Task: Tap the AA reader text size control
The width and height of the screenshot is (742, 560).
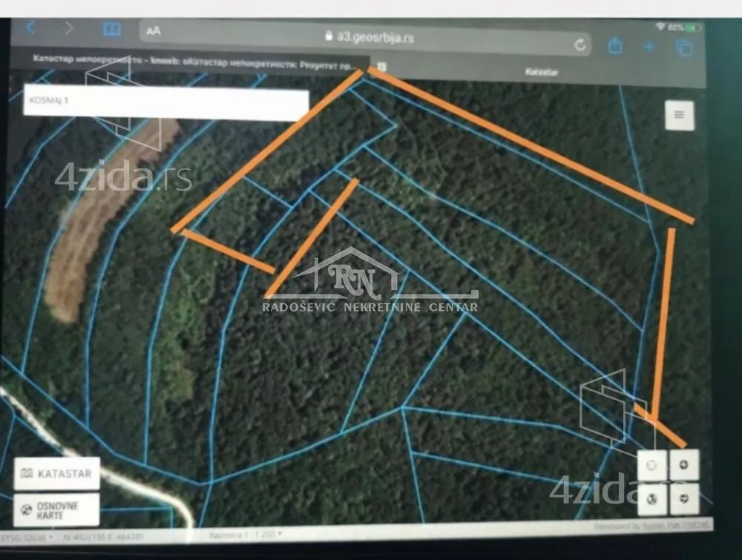Action: click(x=154, y=31)
